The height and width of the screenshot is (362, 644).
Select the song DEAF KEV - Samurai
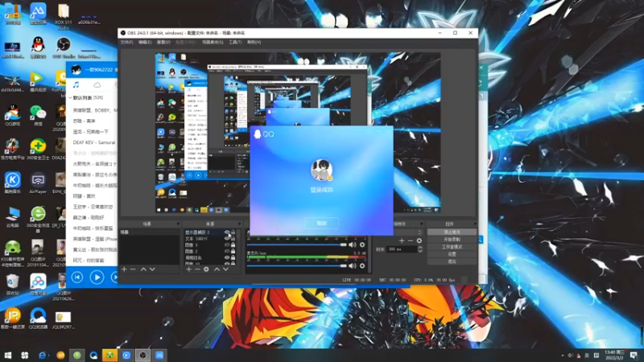tap(94, 142)
